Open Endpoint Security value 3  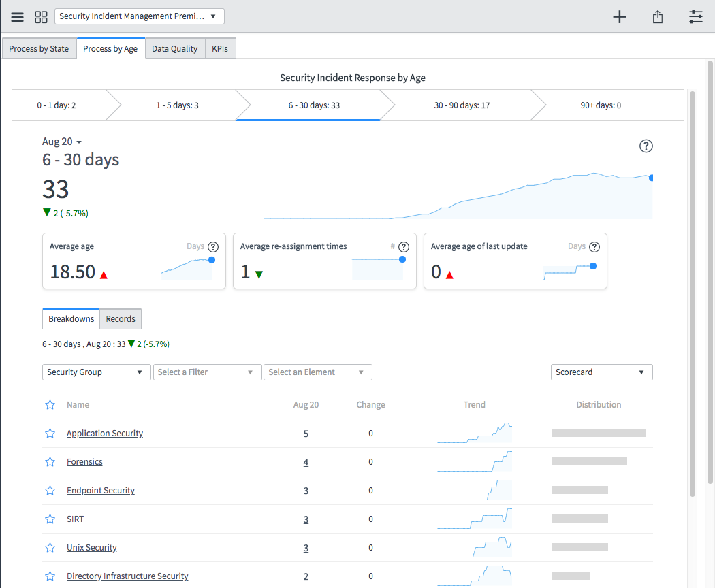[x=306, y=491]
